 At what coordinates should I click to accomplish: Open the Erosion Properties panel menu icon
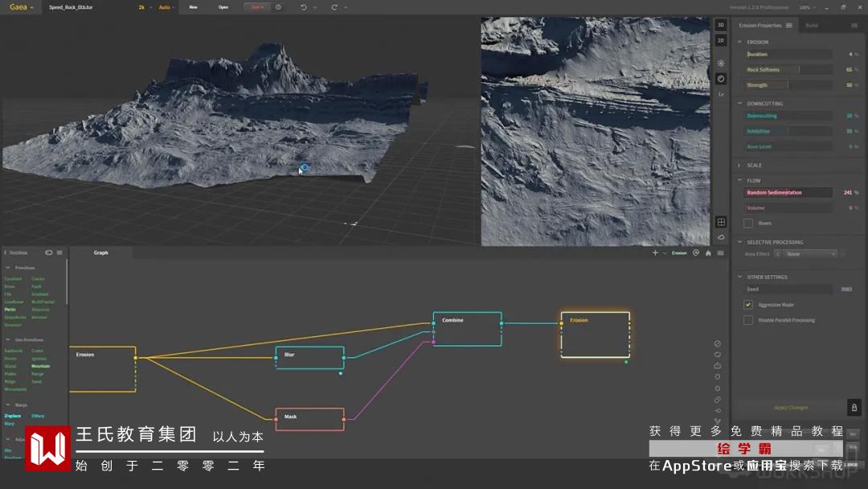pyautogui.click(x=789, y=26)
